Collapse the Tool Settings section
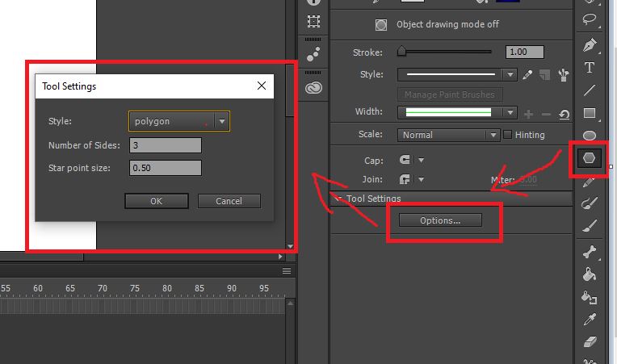This screenshot has height=364, width=617. tap(338, 199)
